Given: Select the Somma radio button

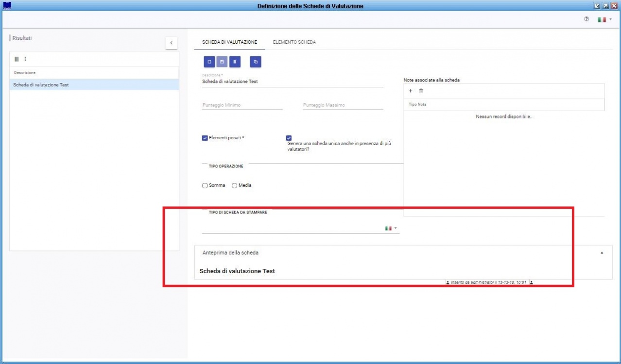Looking at the screenshot, I should (205, 185).
